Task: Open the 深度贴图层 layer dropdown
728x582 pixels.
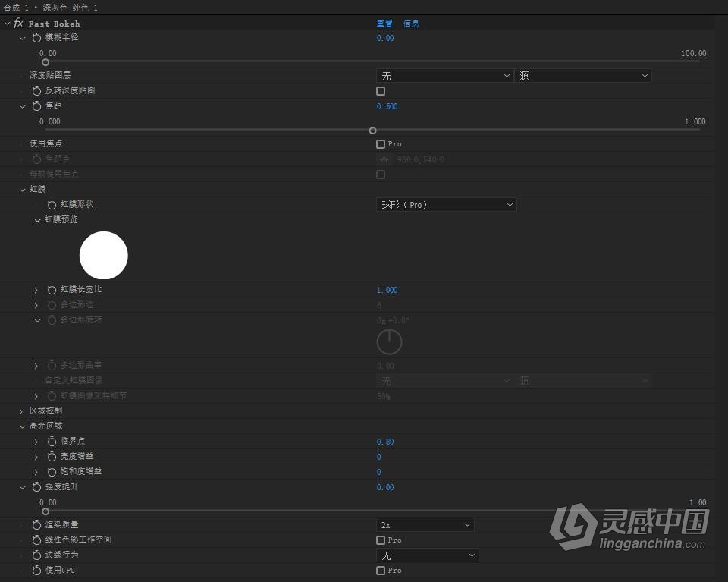Action: point(444,75)
